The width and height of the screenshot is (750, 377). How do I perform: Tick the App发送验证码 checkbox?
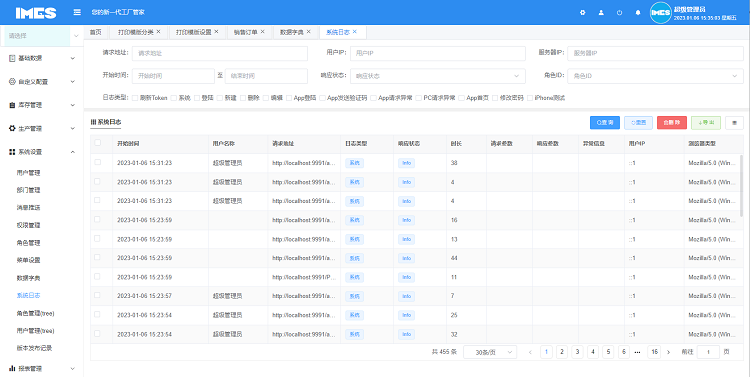pos(322,98)
